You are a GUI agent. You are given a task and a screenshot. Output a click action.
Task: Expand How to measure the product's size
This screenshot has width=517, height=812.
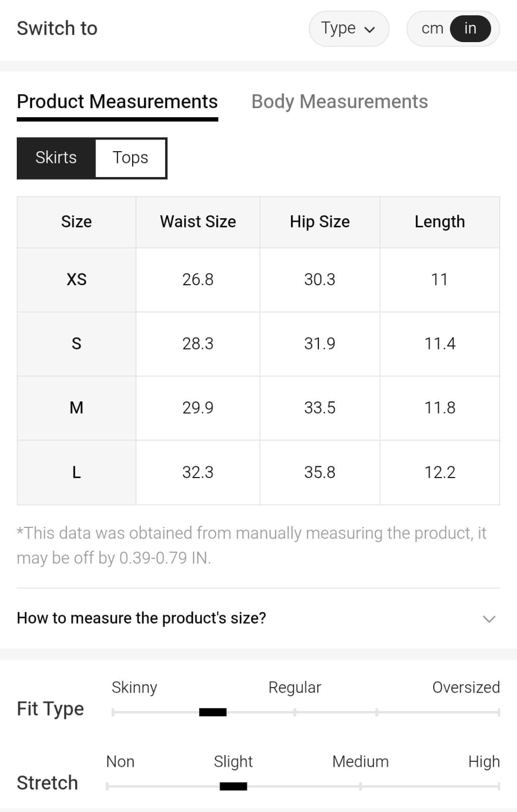tap(141, 618)
